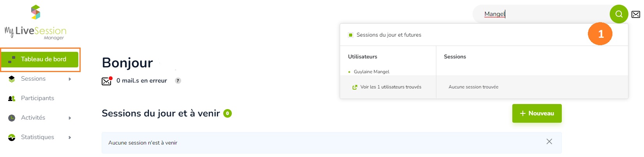
Task: Click the question mark help icon
Action: 178,81
